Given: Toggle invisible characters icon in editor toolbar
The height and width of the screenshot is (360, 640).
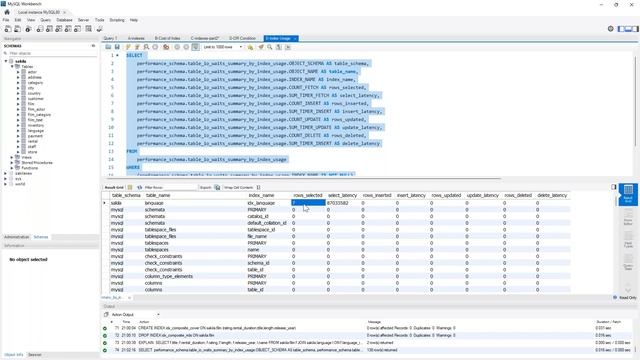Looking at the screenshot, I should (x=279, y=47).
